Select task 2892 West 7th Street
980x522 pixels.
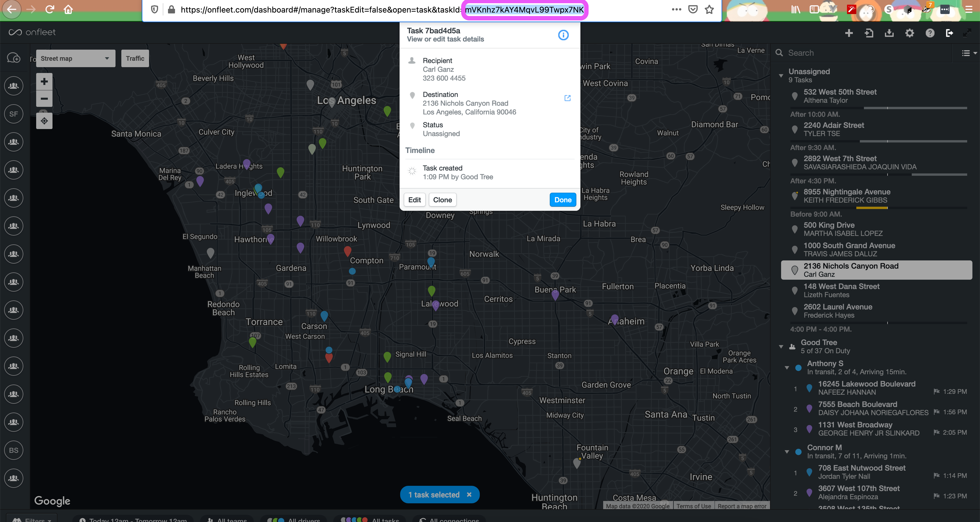pos(876,163)
